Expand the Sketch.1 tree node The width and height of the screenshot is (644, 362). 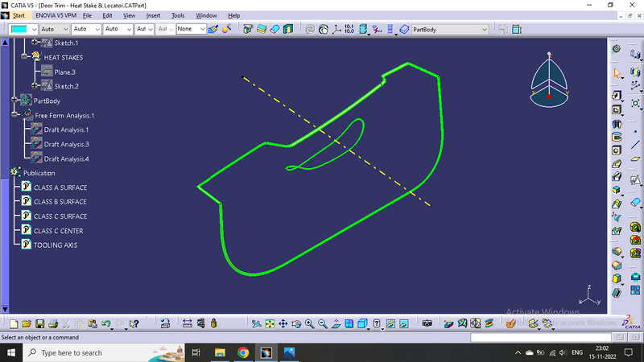click(x=35, y=42)
